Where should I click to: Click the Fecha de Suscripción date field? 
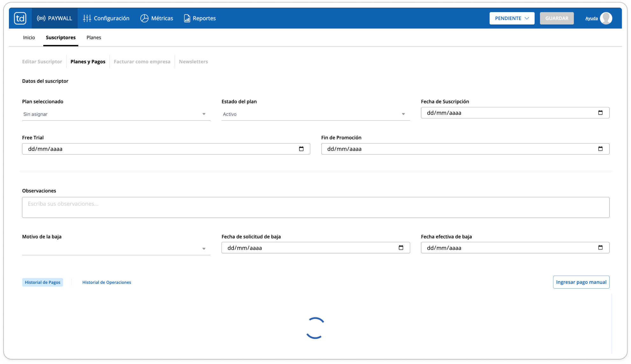[x=515, y=113]
